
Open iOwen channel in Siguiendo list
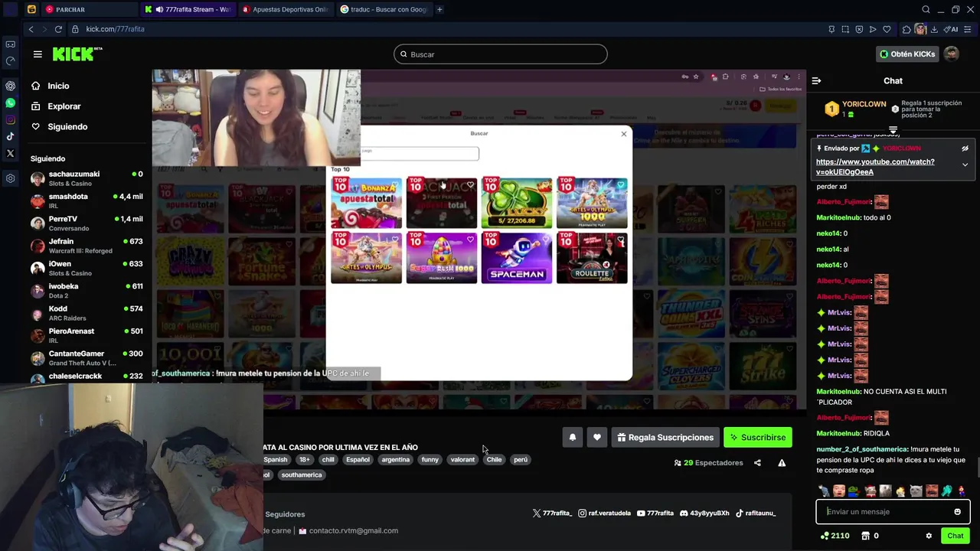pos(87,268)
